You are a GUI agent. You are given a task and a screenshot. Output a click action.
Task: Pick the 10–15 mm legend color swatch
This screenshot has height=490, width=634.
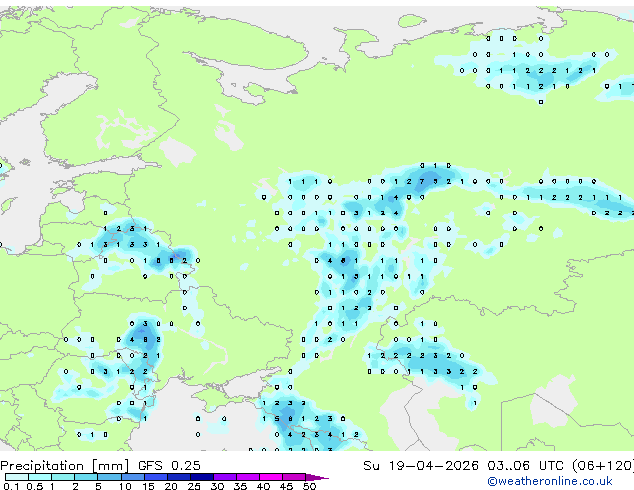click(132, 477)
